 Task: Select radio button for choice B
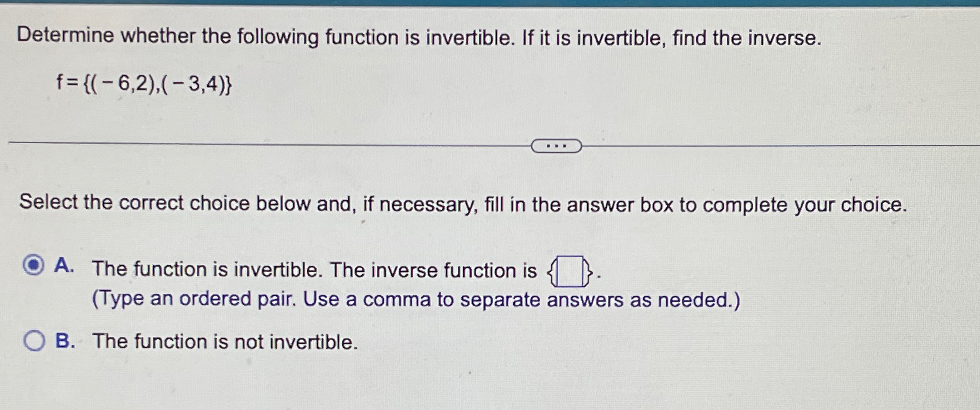34,340
